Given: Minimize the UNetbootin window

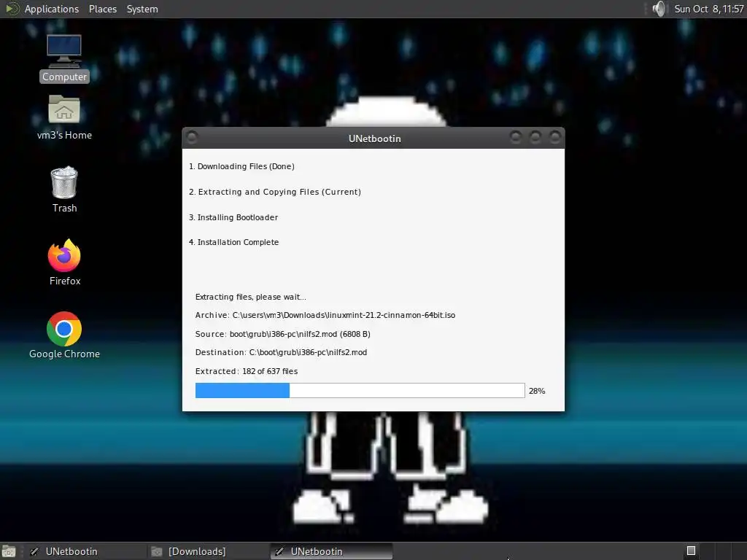Looking at the screenshot, I should coord(516,138).
